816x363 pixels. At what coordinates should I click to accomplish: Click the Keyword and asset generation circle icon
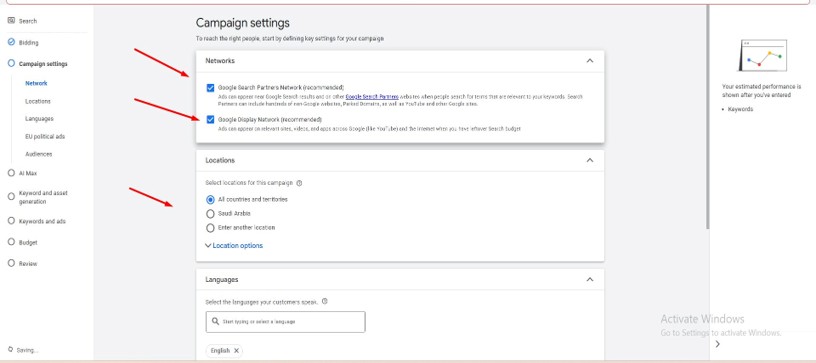tap(11, 196)
